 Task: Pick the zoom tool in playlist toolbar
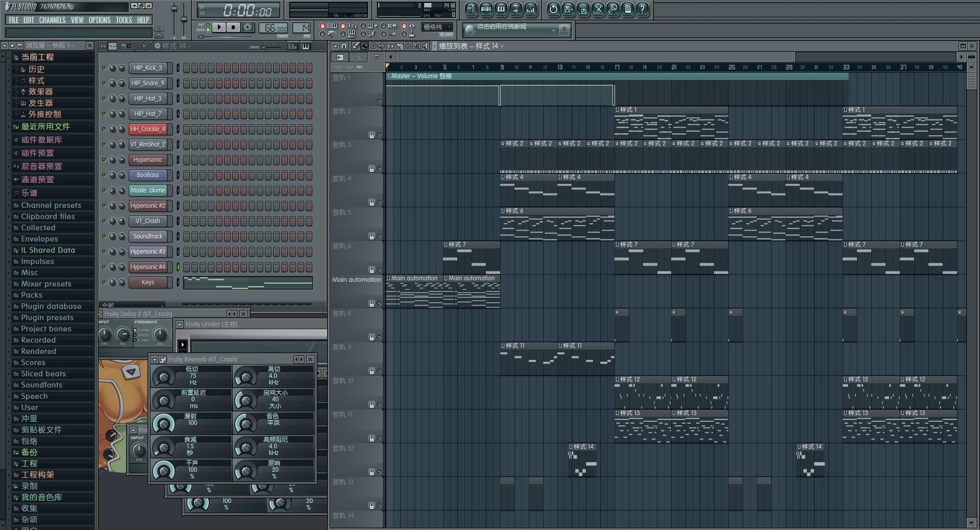coord(416,46)
